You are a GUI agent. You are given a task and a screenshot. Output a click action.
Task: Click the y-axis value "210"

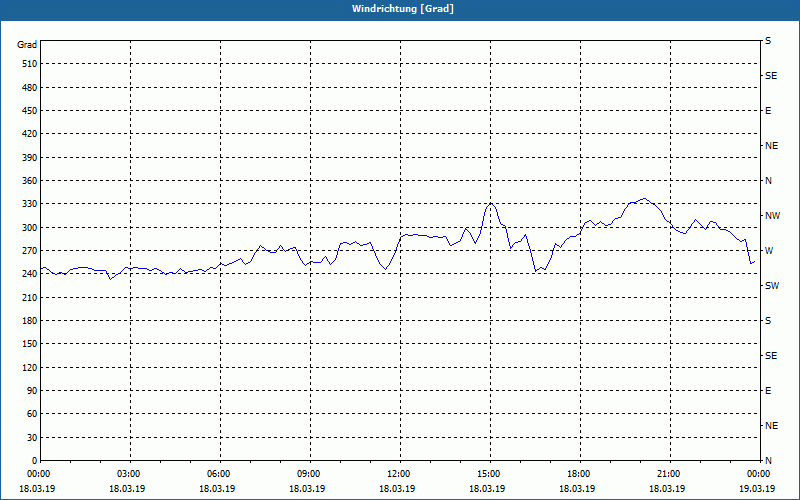30,297
